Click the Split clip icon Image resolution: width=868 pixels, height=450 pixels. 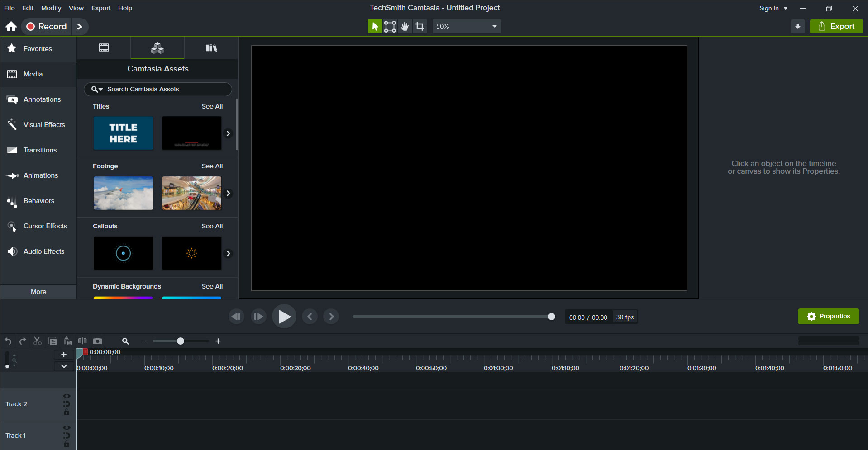(x=82, y=341)
